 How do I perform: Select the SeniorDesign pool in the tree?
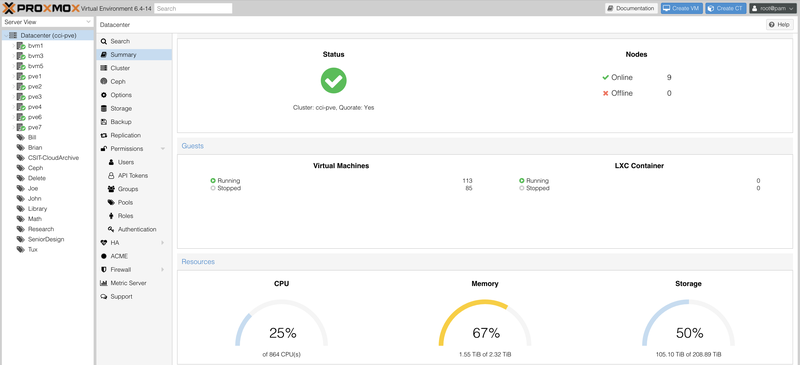[x=46, y=240]
